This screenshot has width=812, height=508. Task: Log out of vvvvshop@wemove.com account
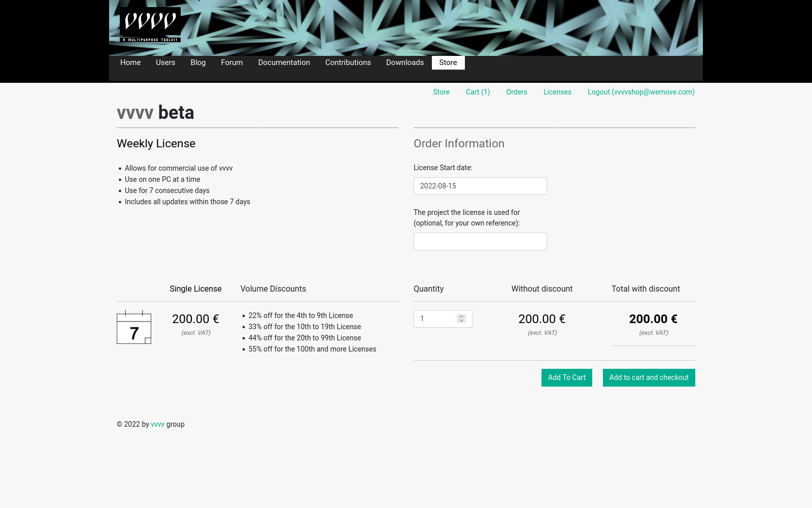click(641, 92)
